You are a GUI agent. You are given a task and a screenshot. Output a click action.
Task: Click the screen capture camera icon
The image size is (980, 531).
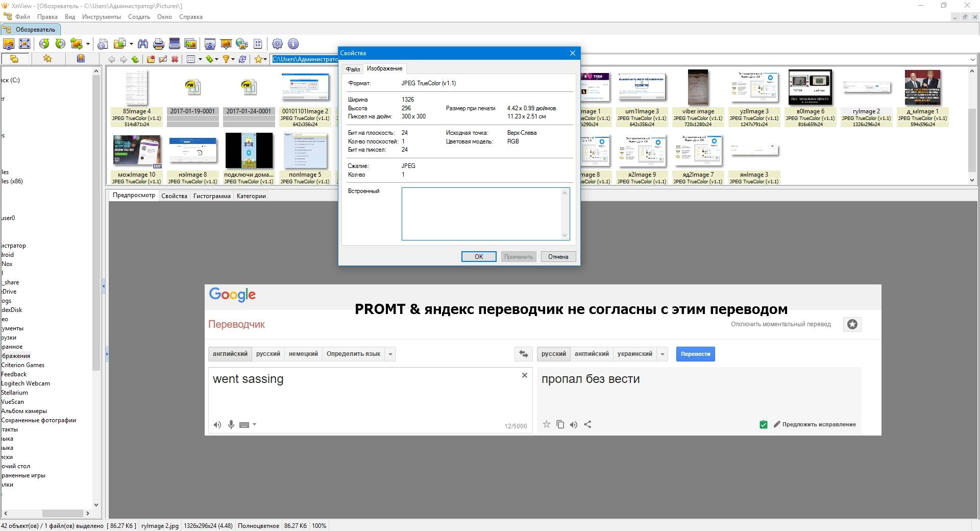[210, 44]
